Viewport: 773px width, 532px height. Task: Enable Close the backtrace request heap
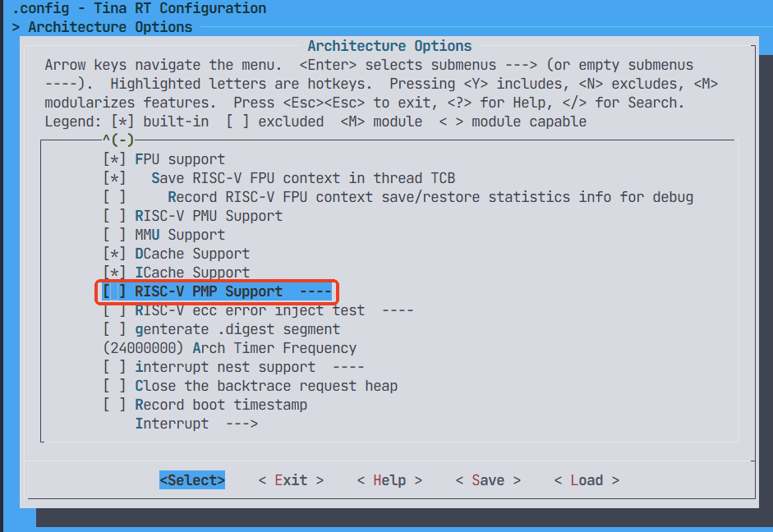coord(114,386)
